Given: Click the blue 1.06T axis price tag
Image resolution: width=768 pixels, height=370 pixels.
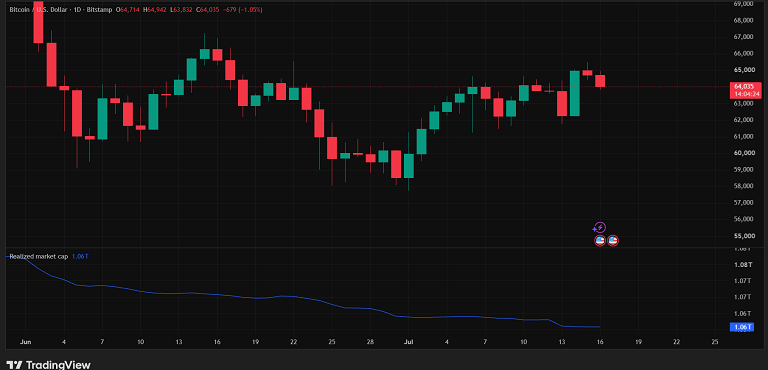Looking at the screenshot, I should (743, 327).
